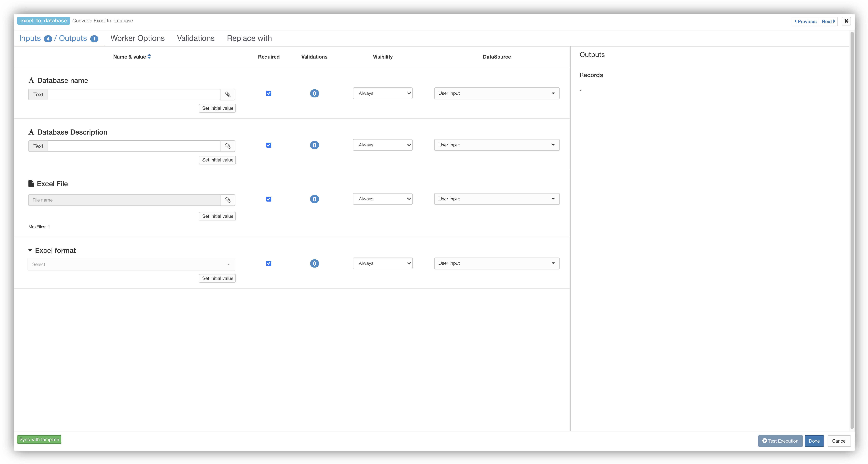Uncheck Required for Database Description
This screenshot has width=868, height=464.
click(269, 145)
